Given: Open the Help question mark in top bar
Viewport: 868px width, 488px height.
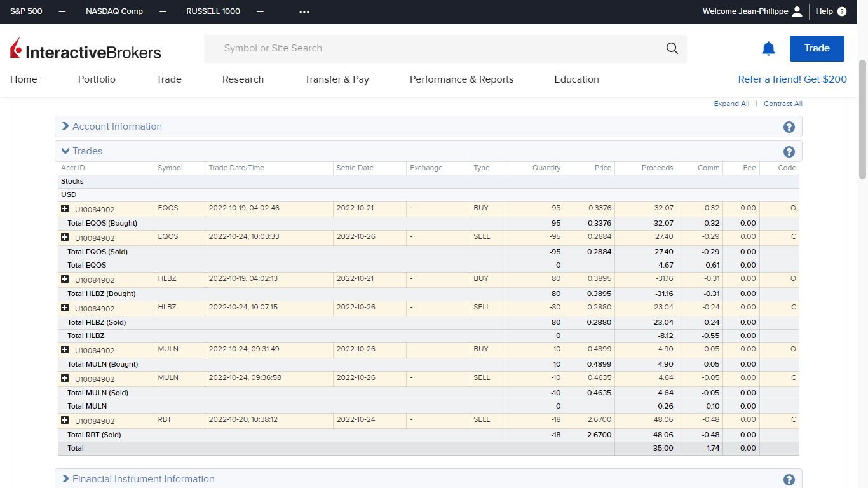Looking at the screenshot, I should click(842, 11).
